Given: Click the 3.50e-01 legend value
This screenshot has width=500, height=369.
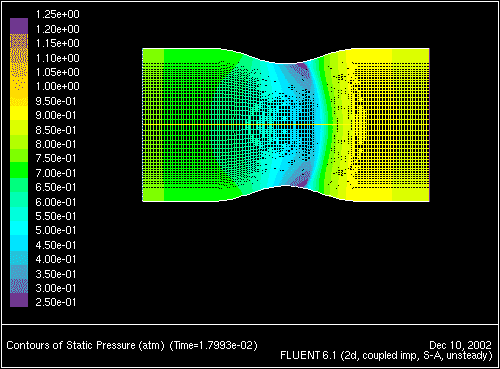Looking at the screenshot, I should pyautogui.click(x=56, y=274).
